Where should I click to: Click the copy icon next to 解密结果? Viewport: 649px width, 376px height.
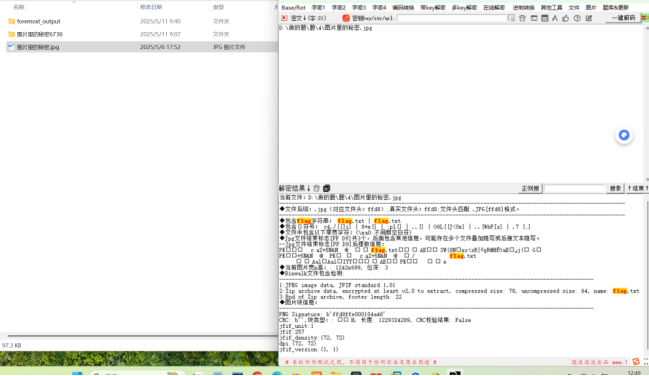click(326, 188)
